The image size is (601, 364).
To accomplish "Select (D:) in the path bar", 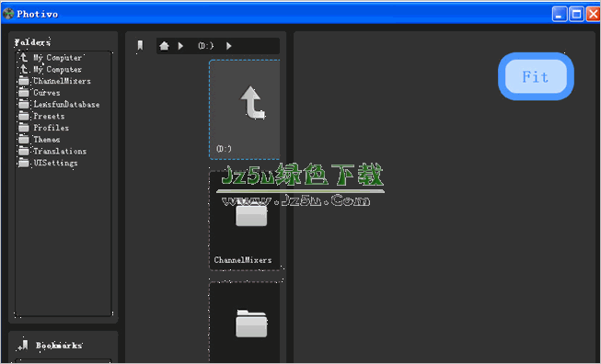I will click(x=206, y=46).
